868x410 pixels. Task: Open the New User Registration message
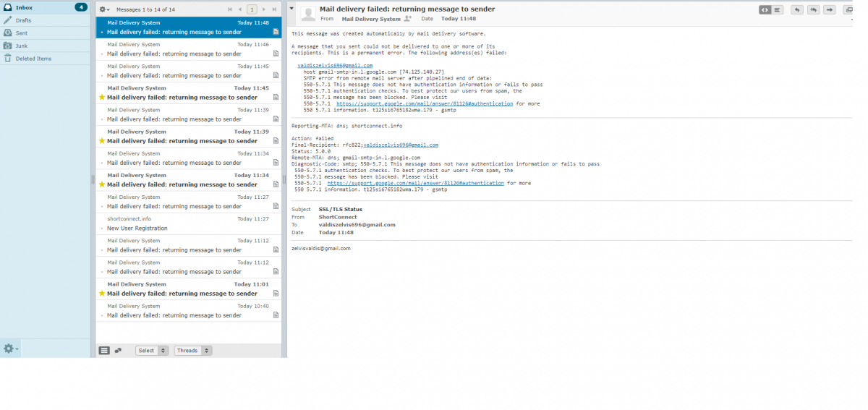click(x=137, y=229)
